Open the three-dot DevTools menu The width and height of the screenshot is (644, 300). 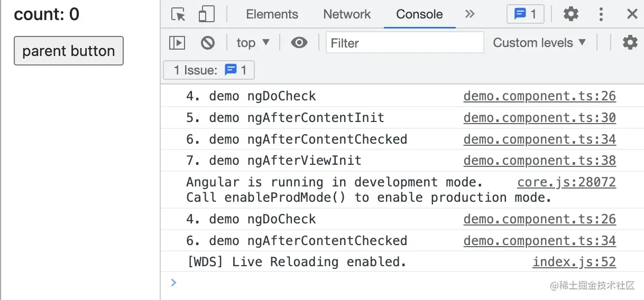[601, 14]
